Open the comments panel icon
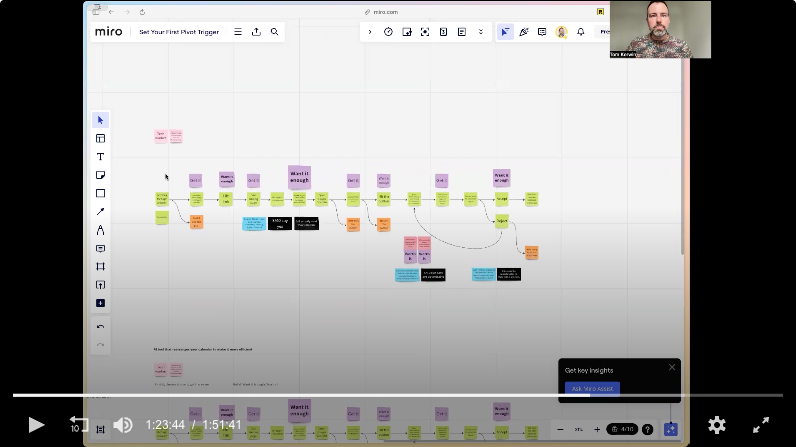Screen dimensions: 796x447 pos(542,32)
